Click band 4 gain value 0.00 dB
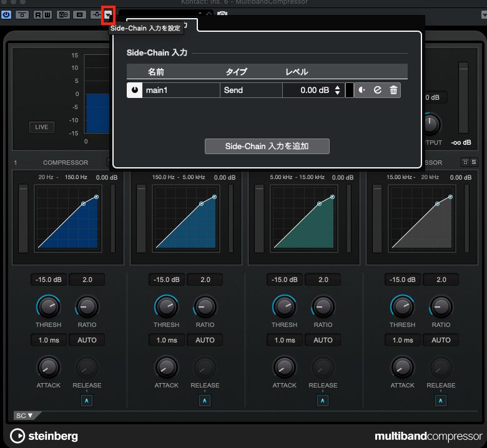Viewport: 487px width, 448px height. [x=461, y=178]
